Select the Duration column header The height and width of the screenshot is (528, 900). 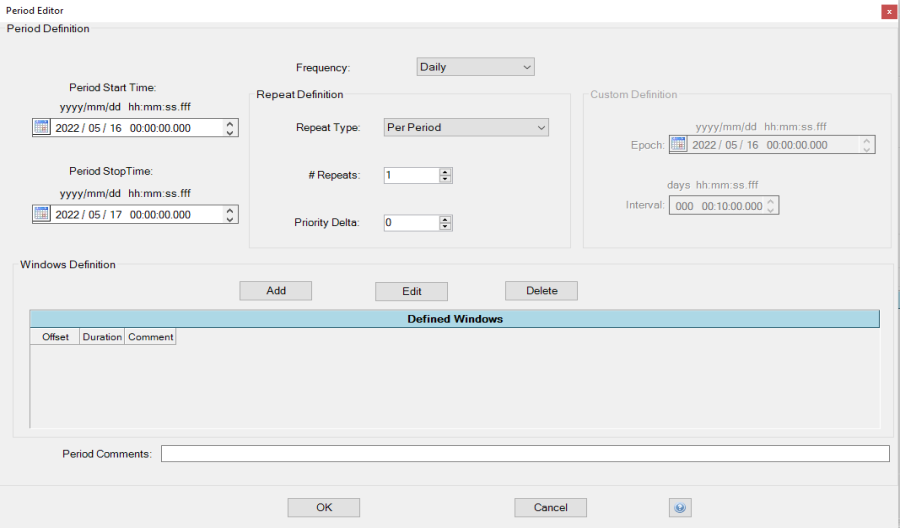[102, 337]
